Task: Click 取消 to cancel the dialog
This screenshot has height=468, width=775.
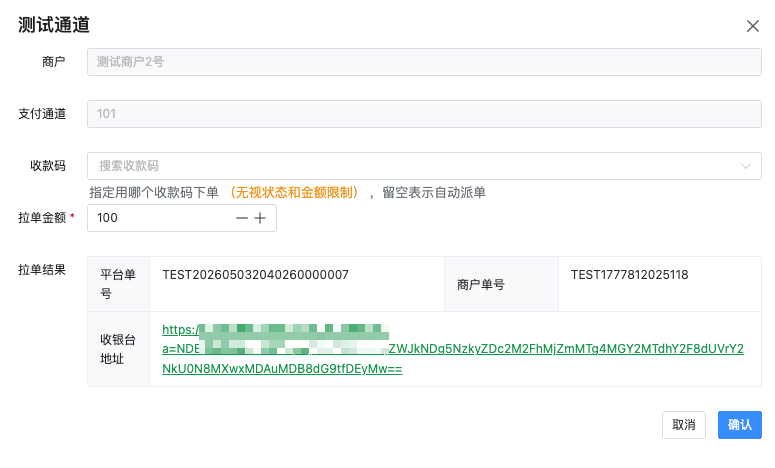Action: [x=684, y=425]
